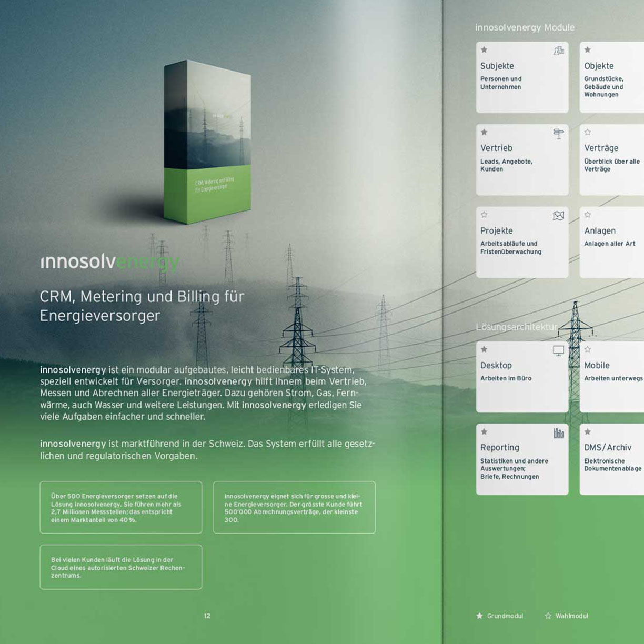
Task: Click the info box starting "Bei vielen Kunden"
Action: tap(121, 567)
